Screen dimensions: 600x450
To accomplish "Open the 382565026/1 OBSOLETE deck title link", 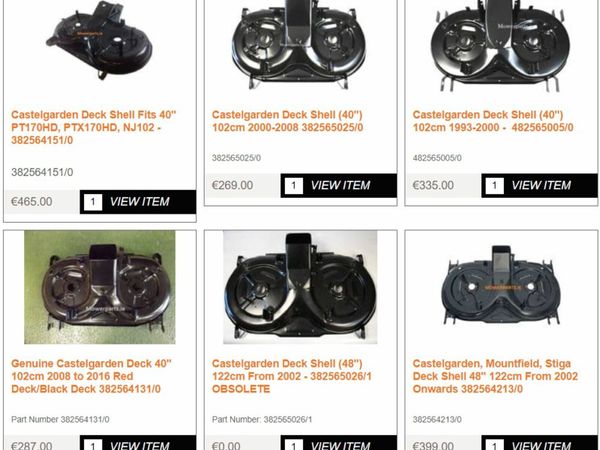I will [x=292, y=376].
